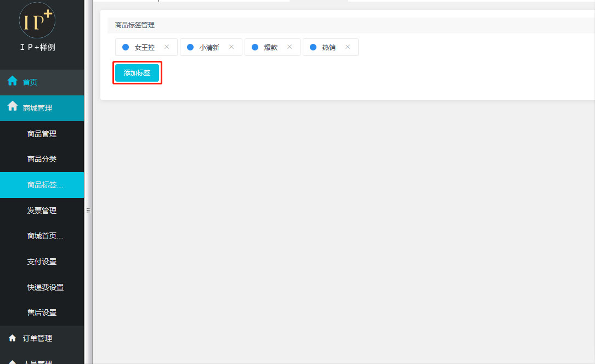Open 商品管理 in the sidebar
The width and height of the screenshot is (595, 364).
(x=42, y=134)
